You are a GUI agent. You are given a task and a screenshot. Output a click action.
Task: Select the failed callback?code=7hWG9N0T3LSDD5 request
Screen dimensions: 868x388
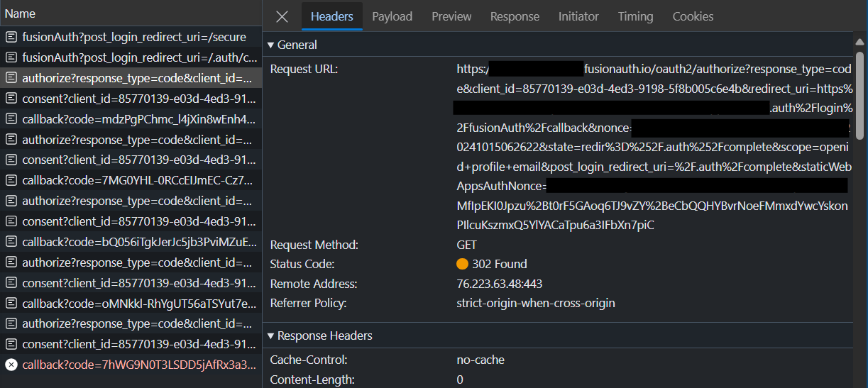(138, 365)
